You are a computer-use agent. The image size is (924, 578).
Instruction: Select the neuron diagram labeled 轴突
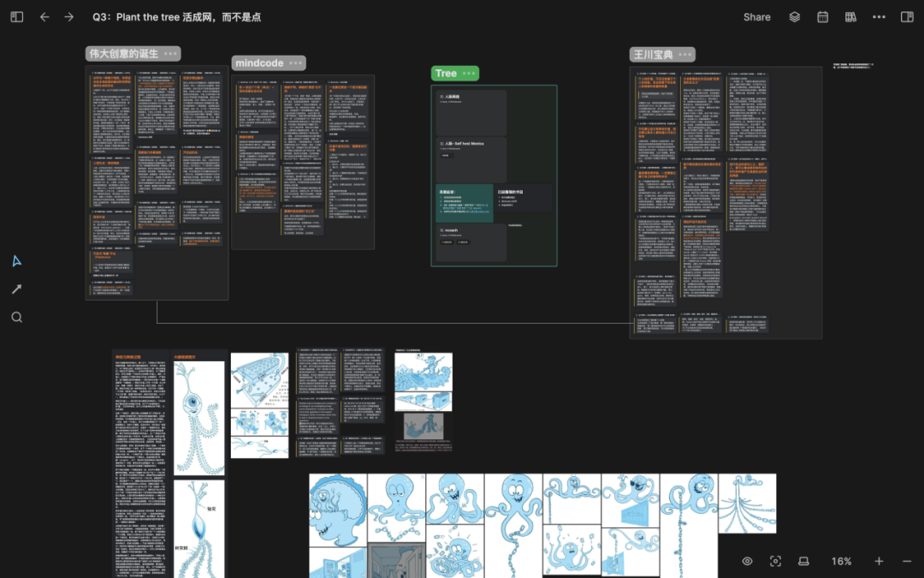199,529
